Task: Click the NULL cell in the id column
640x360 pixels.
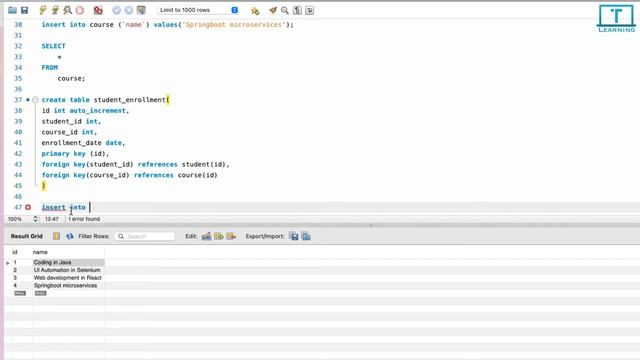Action: click(x=20, y=293)
